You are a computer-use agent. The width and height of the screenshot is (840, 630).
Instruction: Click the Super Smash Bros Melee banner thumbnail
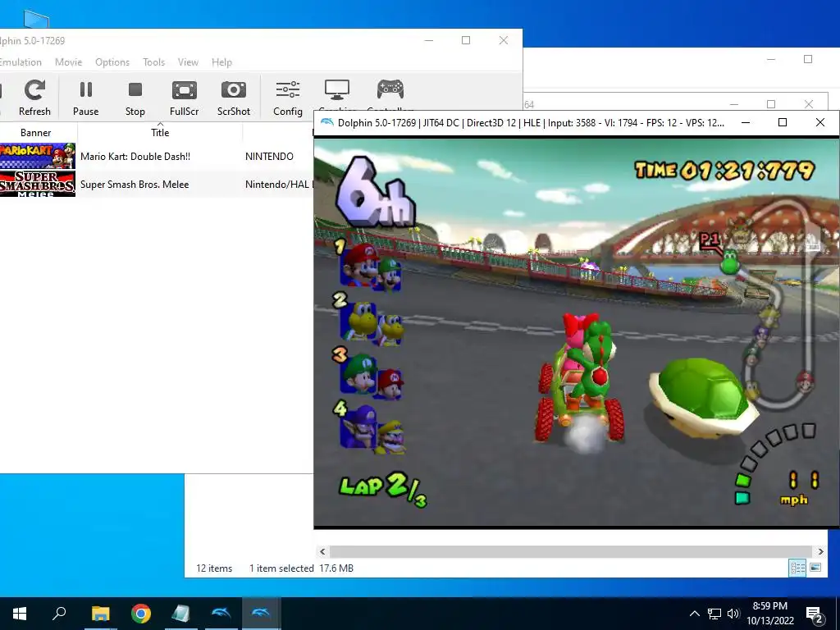click(x=38, y=184)
